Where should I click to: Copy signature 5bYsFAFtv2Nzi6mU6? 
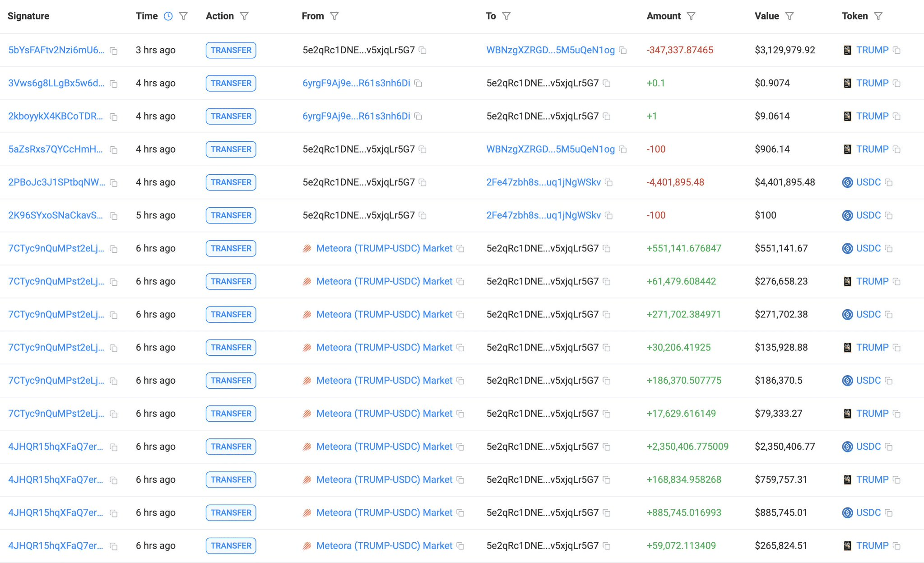[x=114, y=51]
